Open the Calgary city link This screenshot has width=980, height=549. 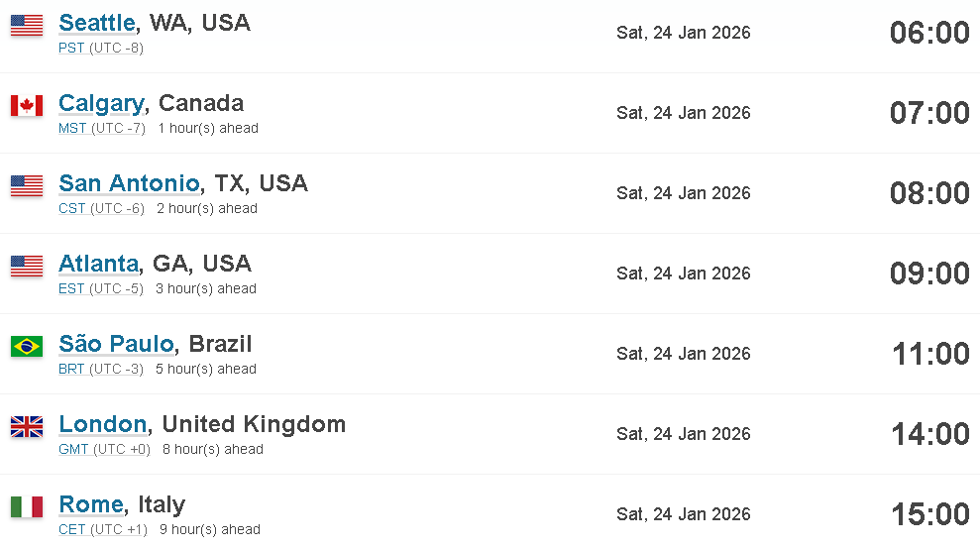[101, 104]
